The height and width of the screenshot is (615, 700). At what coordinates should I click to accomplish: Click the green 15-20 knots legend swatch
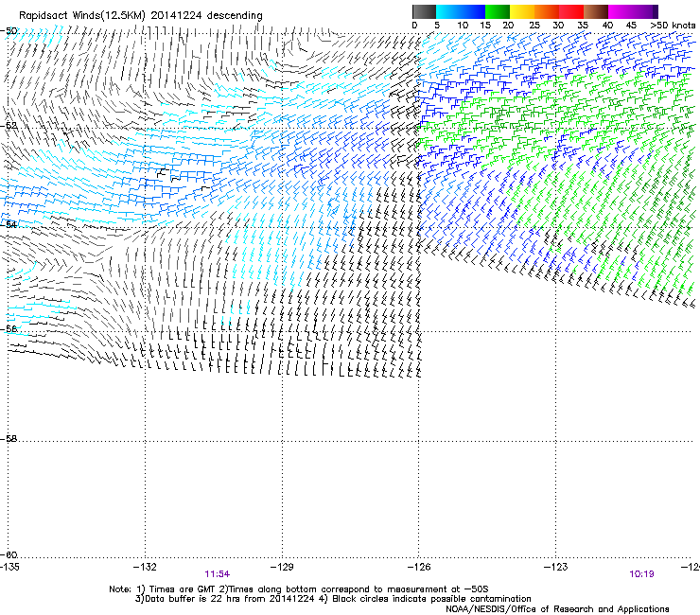[x=498, y=11]
